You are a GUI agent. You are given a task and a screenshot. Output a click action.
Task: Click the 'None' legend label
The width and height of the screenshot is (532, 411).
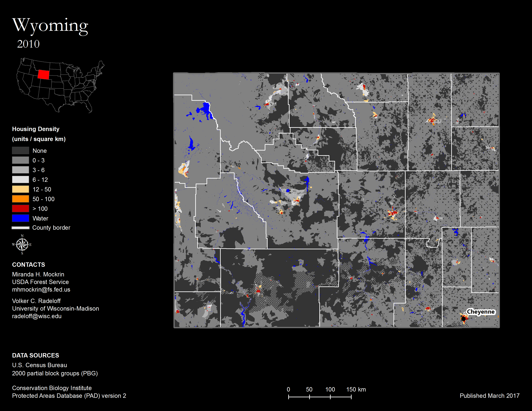tap(40, 151)
